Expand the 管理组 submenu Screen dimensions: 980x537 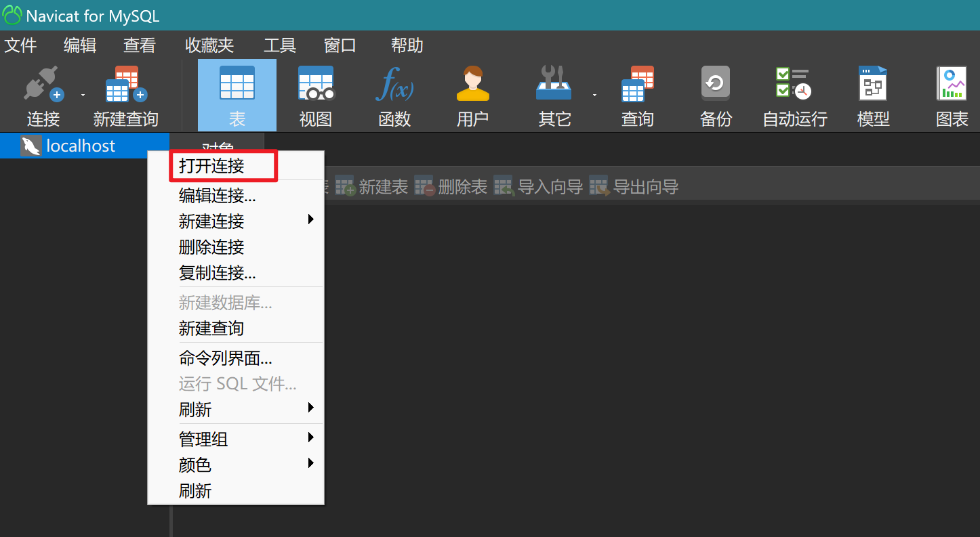click(x=236, y=439)
